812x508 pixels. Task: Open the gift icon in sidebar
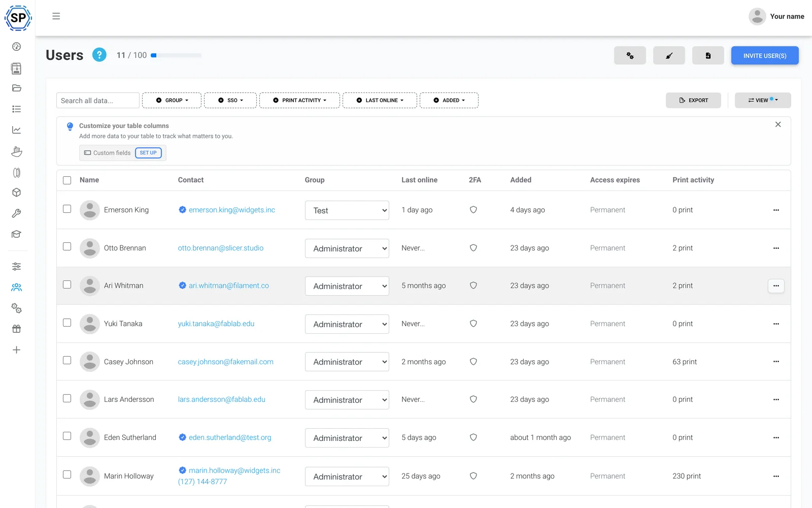17,329
